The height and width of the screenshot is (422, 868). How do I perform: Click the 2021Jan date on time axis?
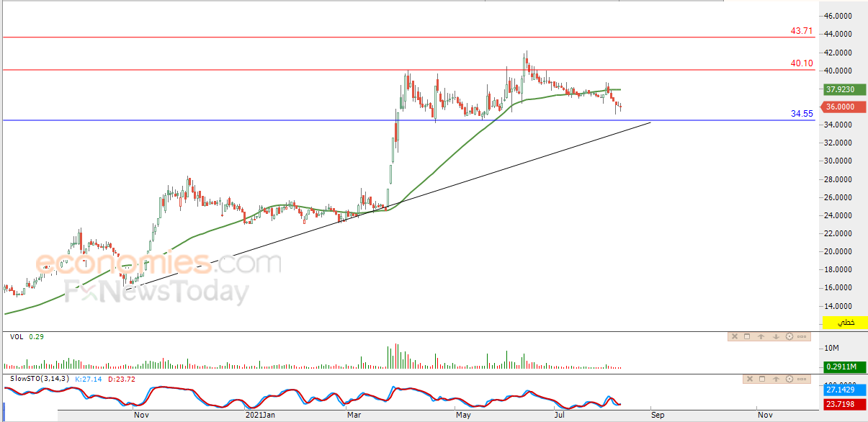coord(259,415)
